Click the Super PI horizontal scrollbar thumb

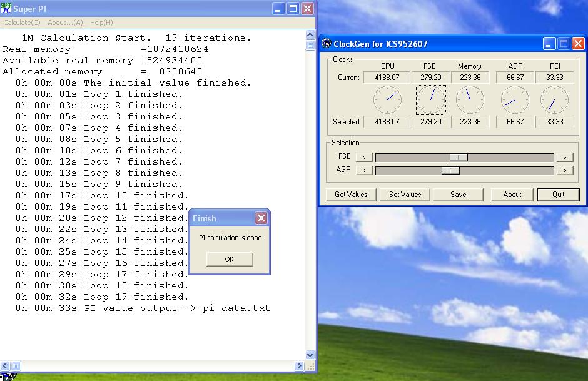(x=16, y=365)
